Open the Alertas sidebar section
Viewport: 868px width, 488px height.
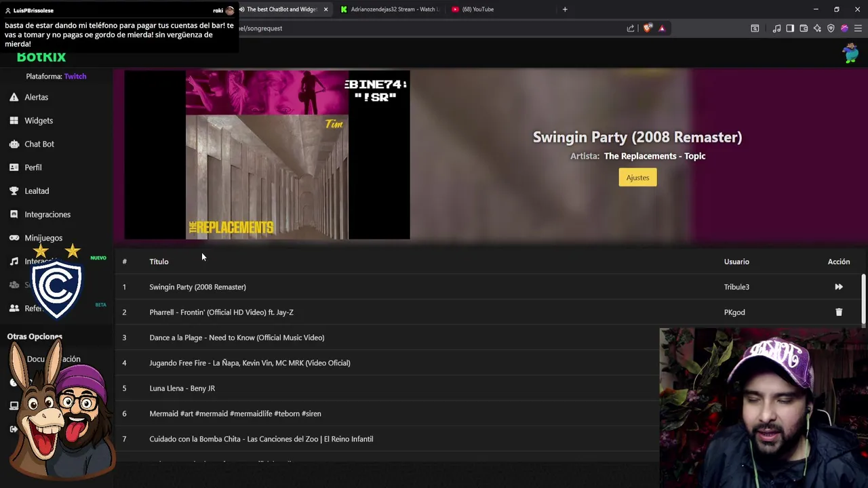coord(36,97)
